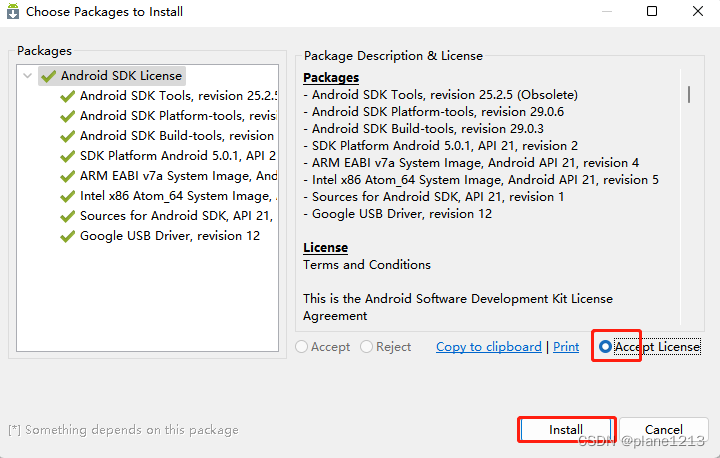720x458 pixels.
Task: Select Sources for Android SDK, API 21 row
Action: tap(168, 216)
